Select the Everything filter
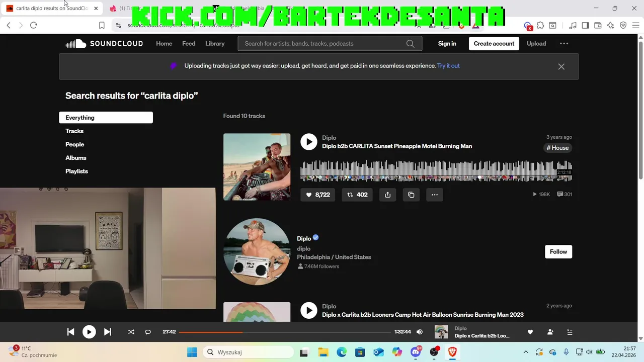This screenshot has height=362, width=644. point(106,118)
